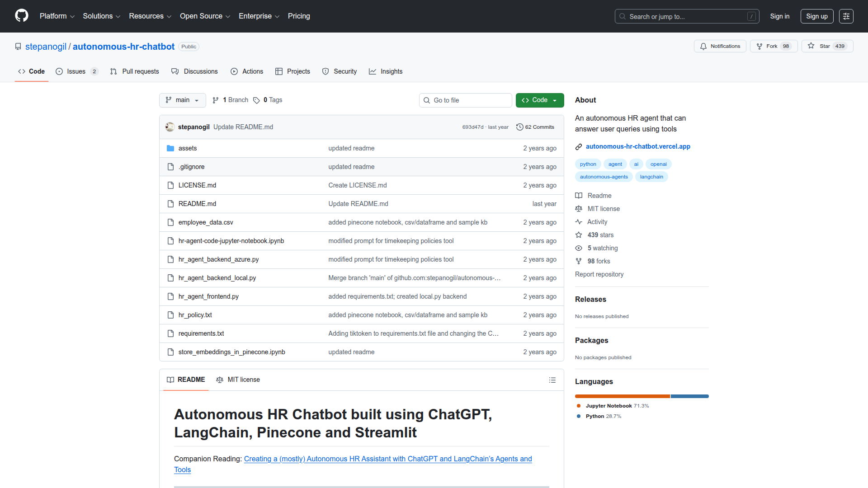Image resolution: width=868 pixels, height=488 pixels.
Task: Expand the main branch selector
Action: pyautogui.click(x=182, y=100)
